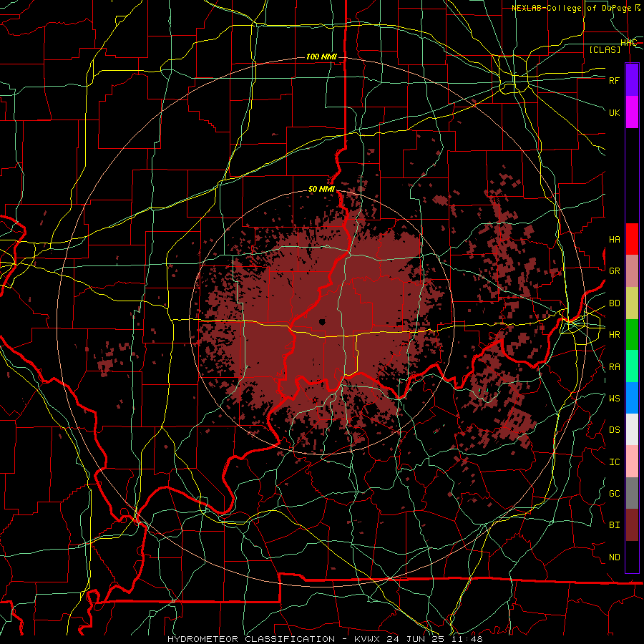Click the mint green RA legend swatch

[x=632, y=366]
